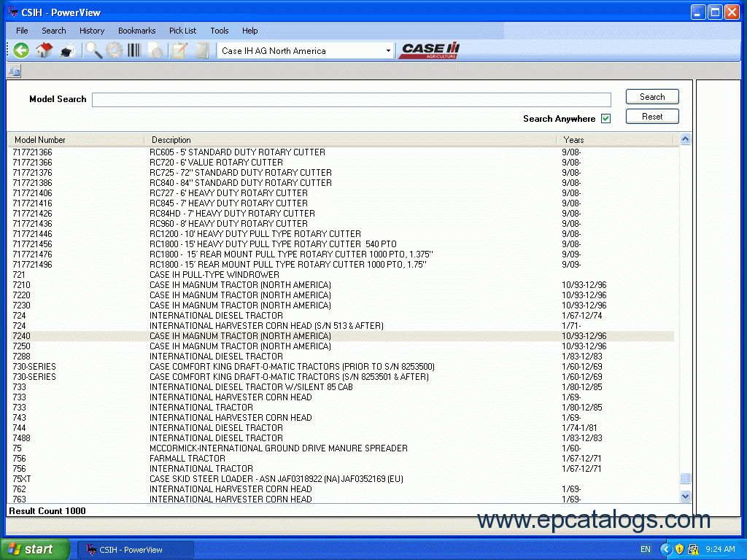
Task: Open the Bookmarks menu
Action: click(x=136, y=31)
